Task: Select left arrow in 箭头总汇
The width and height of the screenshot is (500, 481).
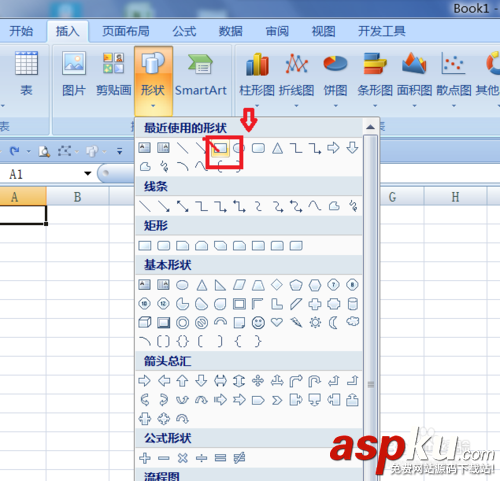Action: (164, 381)
